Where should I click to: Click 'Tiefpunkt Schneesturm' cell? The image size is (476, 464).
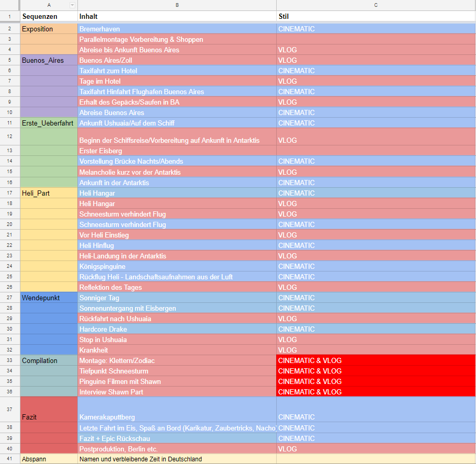[x=177, y=371]
